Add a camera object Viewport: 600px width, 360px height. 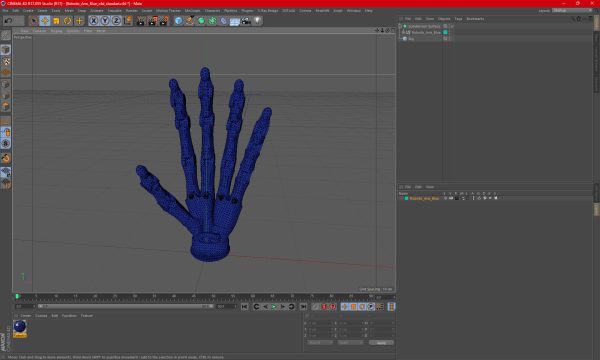coord(246,21)
